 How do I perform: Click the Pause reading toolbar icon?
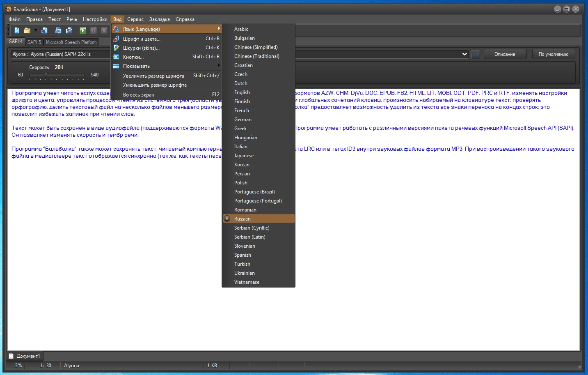tap(94, 30)
